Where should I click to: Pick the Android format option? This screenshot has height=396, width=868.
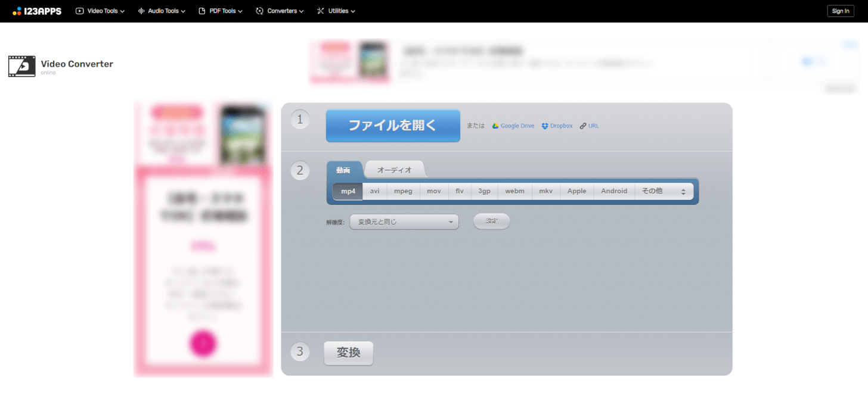614,191
